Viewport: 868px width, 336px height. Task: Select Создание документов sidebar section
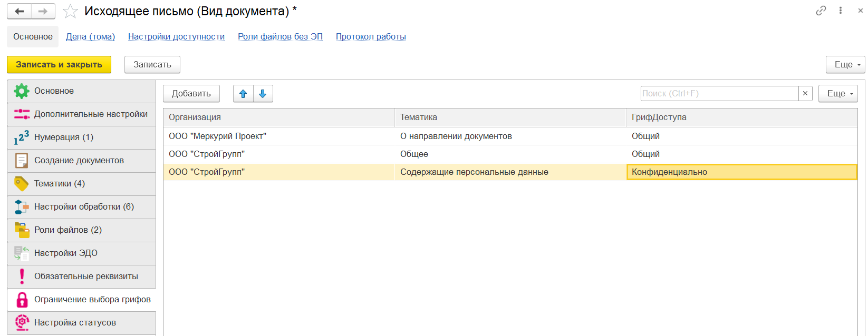82,161
